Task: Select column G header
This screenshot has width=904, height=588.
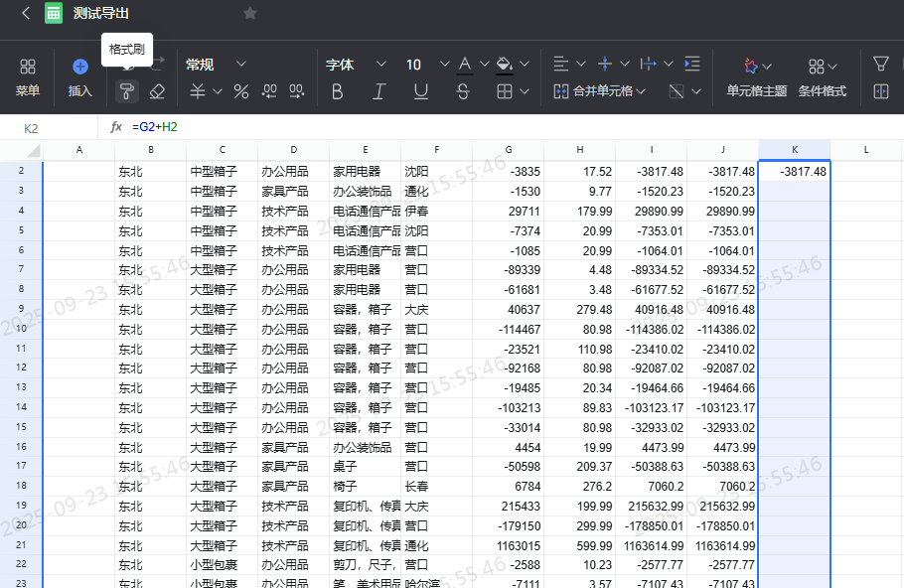Action: click(x=509, y=150)
